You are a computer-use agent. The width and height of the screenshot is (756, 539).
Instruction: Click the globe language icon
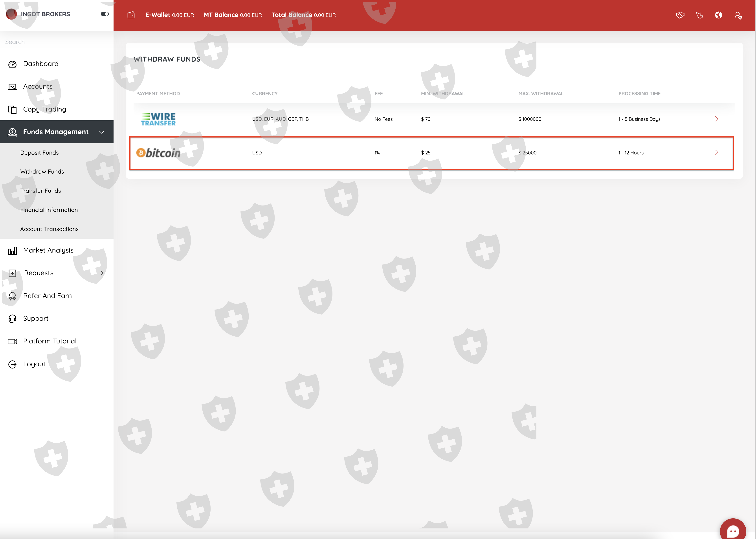(719, 15)
